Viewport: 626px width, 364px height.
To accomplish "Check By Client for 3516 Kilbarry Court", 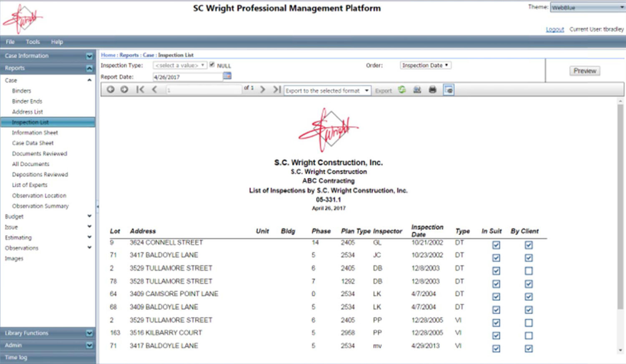I will pos(528,335).
